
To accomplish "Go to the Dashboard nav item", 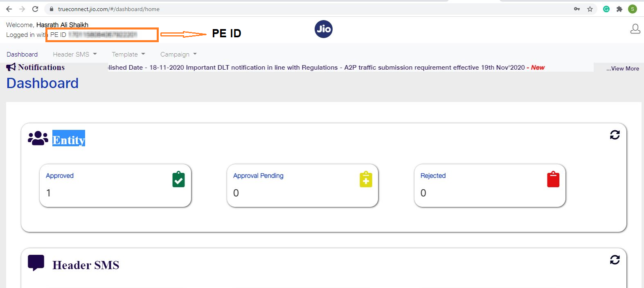I will [22, 54].
